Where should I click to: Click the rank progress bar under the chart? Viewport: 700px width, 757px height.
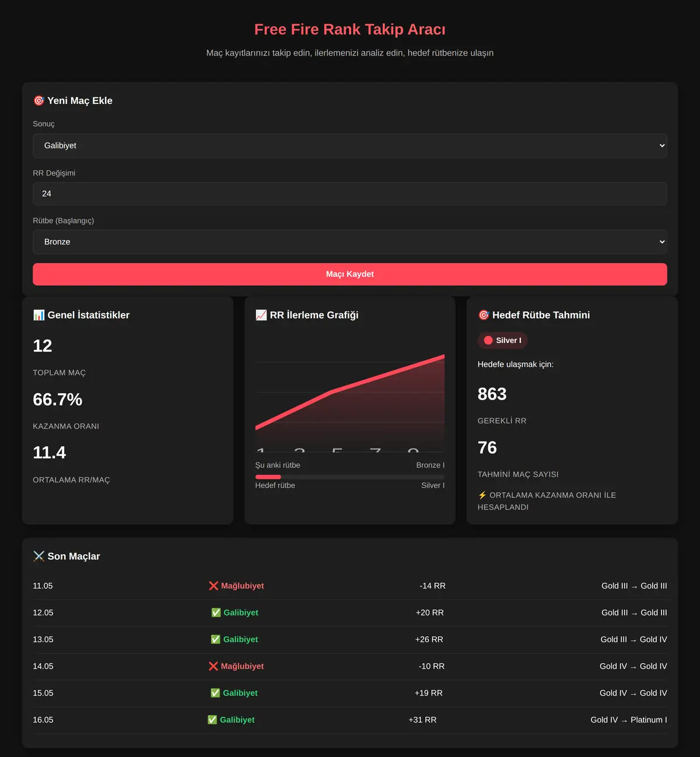tap(350, 477)
